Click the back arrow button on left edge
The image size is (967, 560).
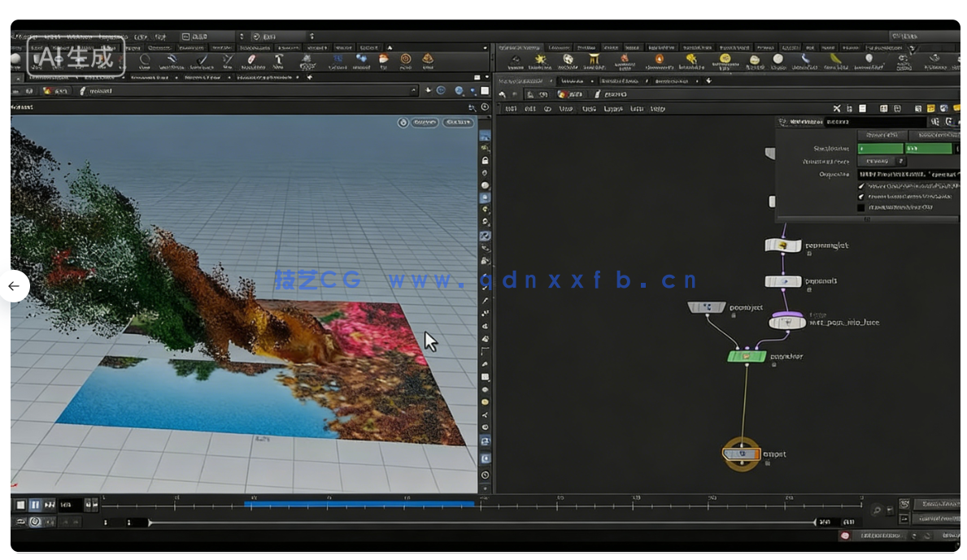[x=14, y=286]
